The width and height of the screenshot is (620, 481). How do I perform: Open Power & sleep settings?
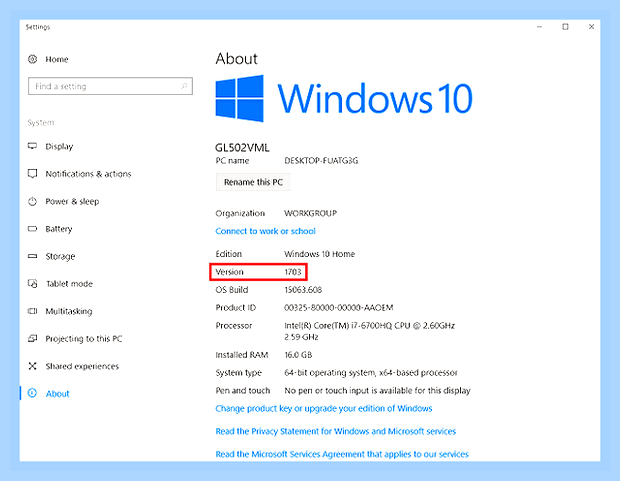pyautogui.click(x=72, y=201)
